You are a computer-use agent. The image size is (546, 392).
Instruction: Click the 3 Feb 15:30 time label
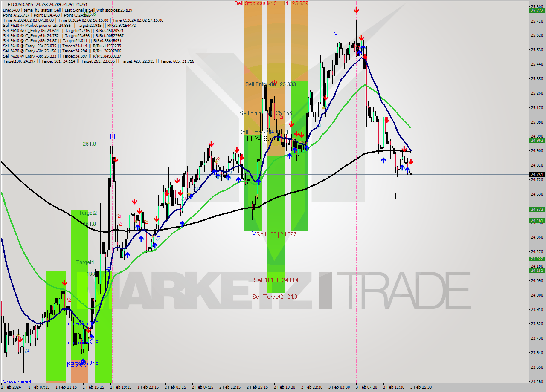421,387
